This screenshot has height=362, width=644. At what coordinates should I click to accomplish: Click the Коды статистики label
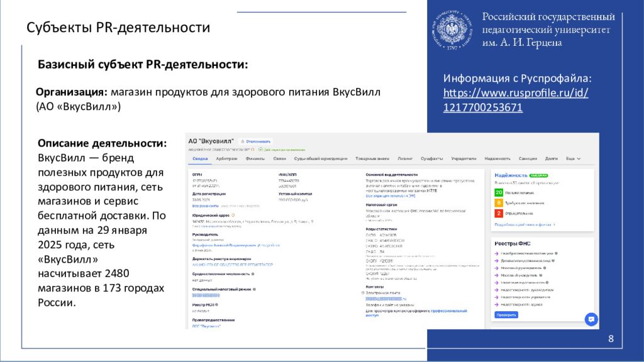click(x=381, y=229)
